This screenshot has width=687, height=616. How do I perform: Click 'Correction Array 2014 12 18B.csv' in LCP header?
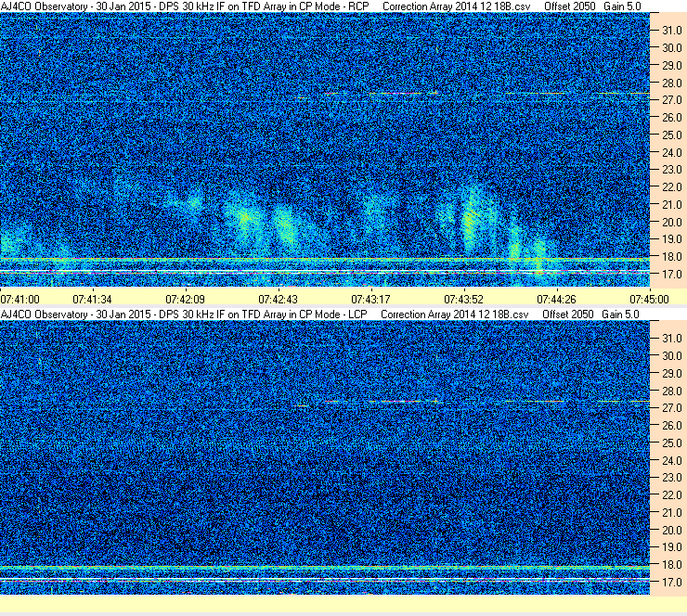point(455,314)
